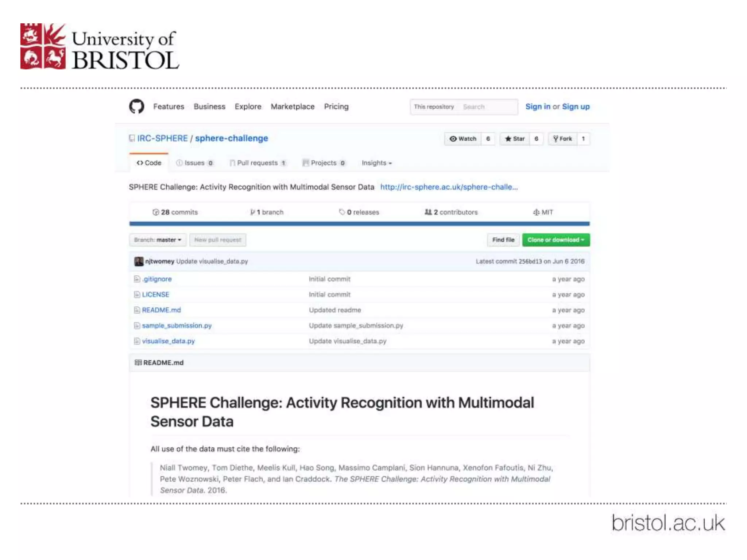Open the IRC-SPHERE organization link

[162, 139]
